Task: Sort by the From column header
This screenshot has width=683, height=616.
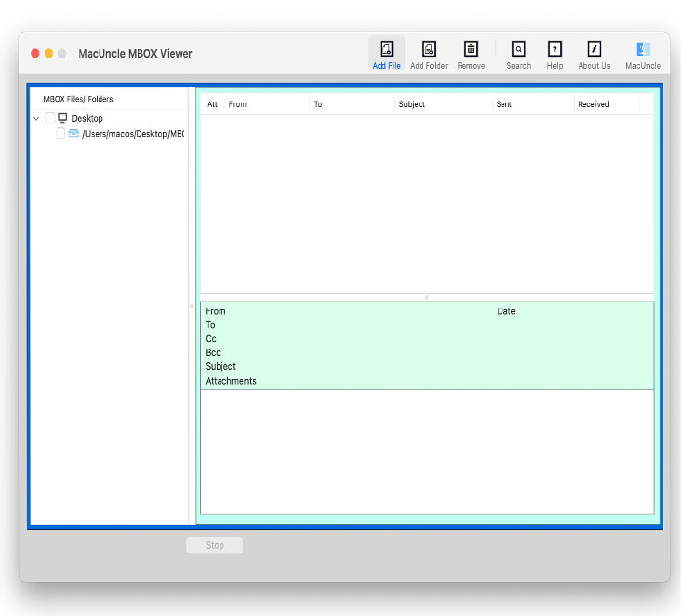Action: tap(238, 104)
